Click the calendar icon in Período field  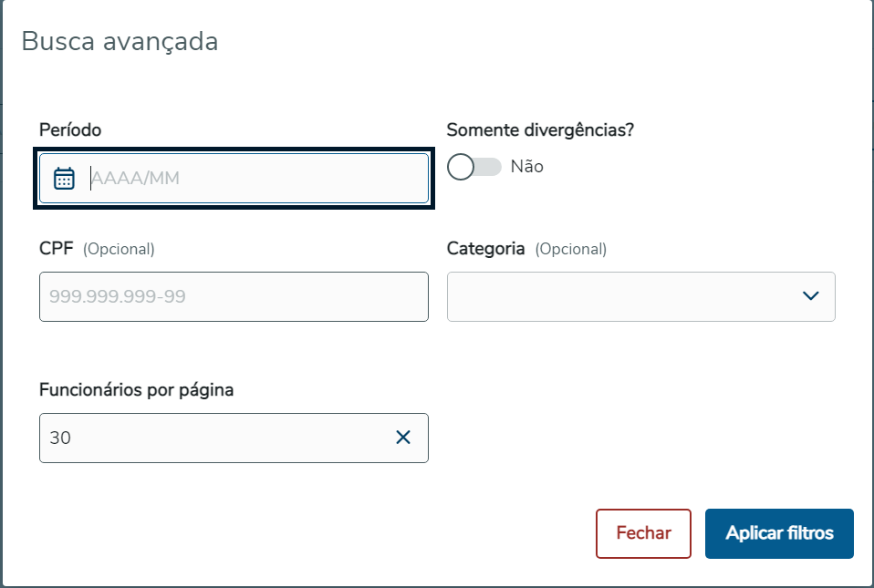click(64, 178)
